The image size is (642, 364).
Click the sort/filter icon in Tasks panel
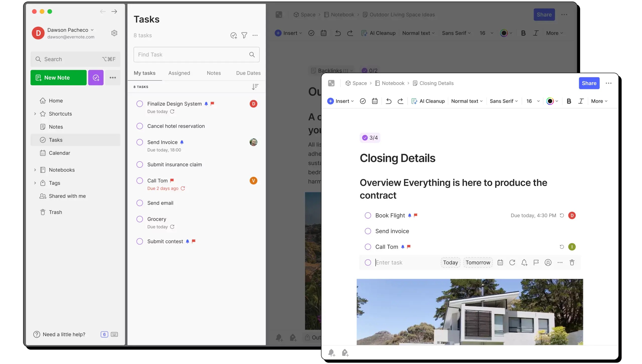[x=244, y=35]
